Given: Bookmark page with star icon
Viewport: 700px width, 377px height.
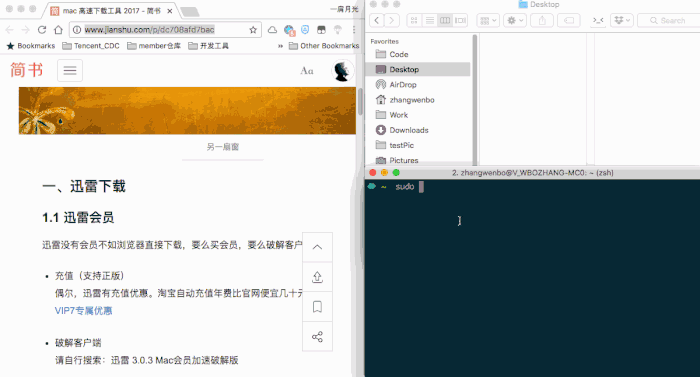Looking at the screenshot, I should (253, 30).
